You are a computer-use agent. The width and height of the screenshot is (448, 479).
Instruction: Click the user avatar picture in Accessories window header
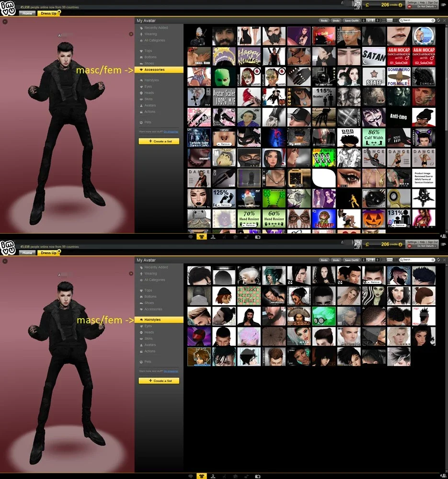[x=357, y=5]
